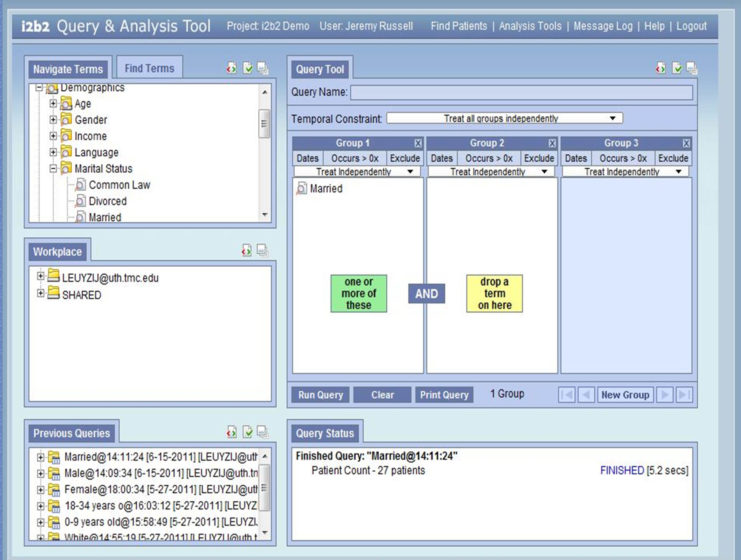Click the Male@14:09:34 query folder icon
This screenshot has width=741, height=560.
point(54,473)
